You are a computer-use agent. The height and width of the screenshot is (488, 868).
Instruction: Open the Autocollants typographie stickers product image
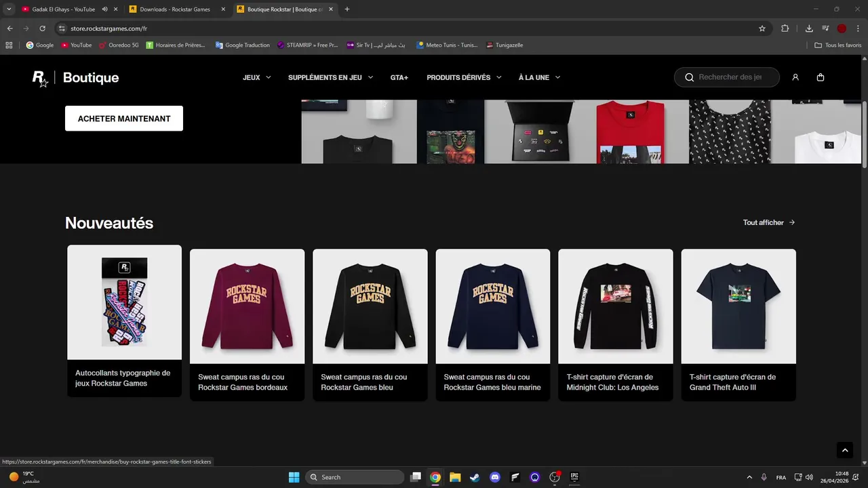coord(125,302)
